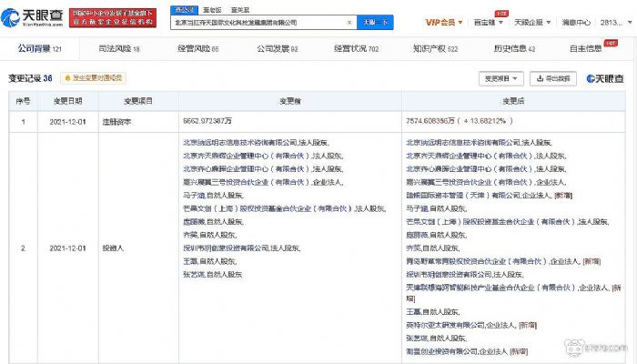
Task: Expand the VIP会员 dropdown
Action: click(x=444, y=23)
